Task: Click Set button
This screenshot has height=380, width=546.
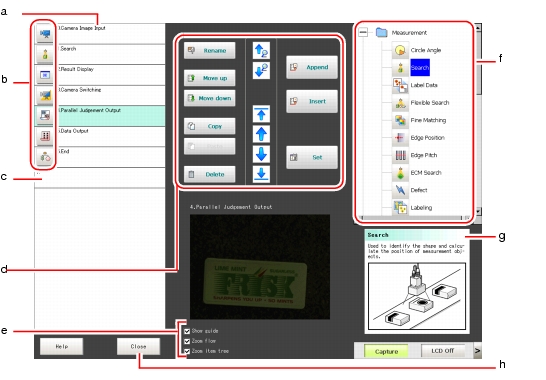Action: click(x=312, y=157)
